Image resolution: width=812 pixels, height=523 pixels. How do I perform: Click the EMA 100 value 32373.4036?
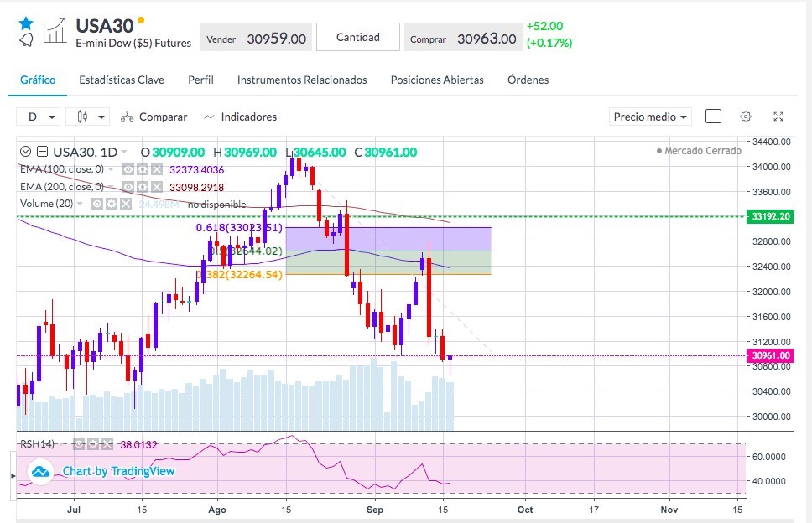(x=197, y=169)
